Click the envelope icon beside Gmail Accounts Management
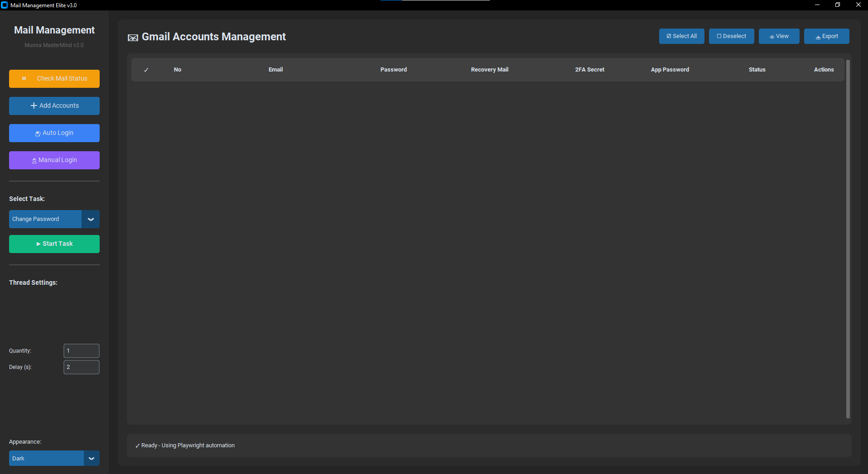The height and width of the screenshot is (474, 868). (133, 38)
